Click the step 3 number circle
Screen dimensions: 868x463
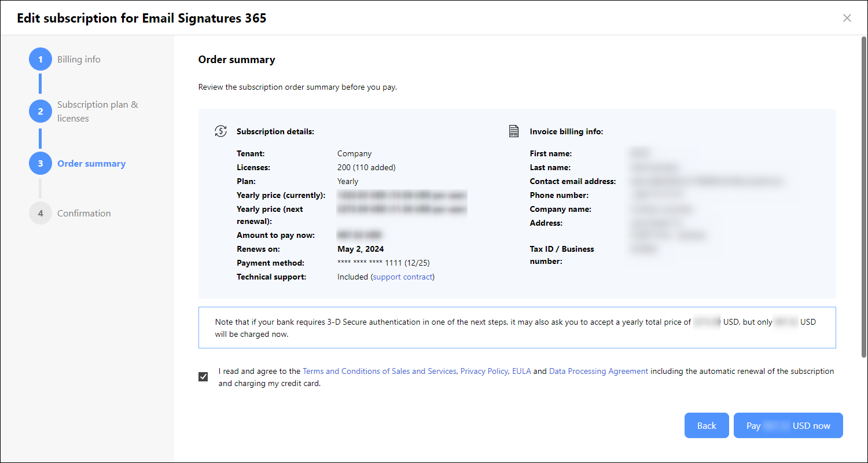pyautogui.click(x=41, y=163)
